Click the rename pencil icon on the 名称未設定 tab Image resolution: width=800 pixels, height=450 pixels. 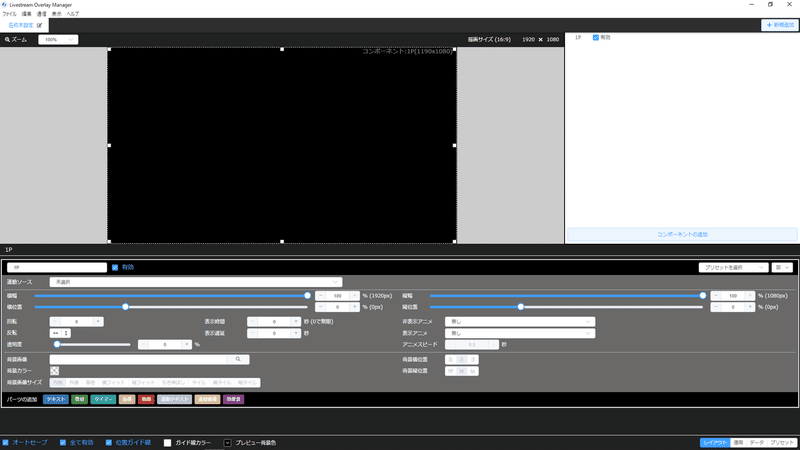click(39, 25)
